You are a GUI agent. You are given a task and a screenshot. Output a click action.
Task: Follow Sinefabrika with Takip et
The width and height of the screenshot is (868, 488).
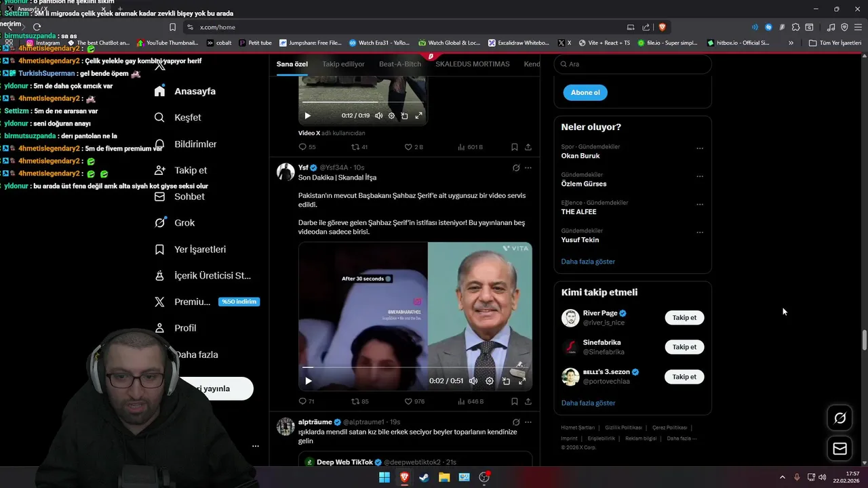684,346
